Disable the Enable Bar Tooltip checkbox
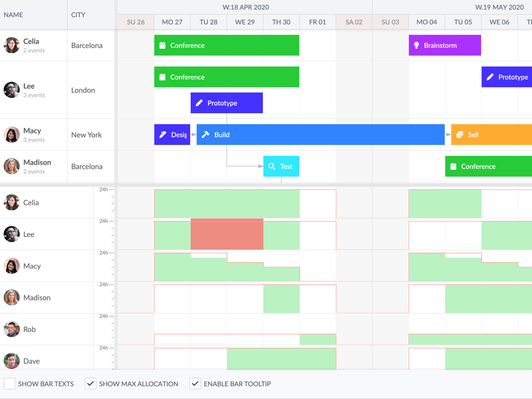Viewport: 532px width, 399px height. tap(195, 384)
